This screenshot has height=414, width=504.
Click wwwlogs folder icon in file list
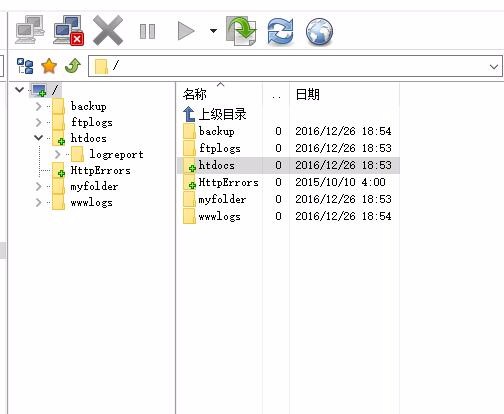coord(189,216)
